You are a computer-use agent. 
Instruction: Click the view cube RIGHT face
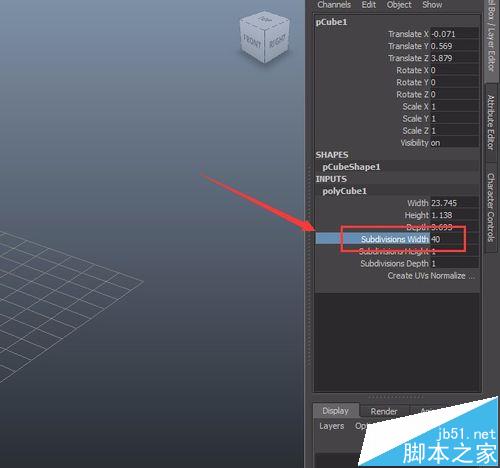(277, 41)
